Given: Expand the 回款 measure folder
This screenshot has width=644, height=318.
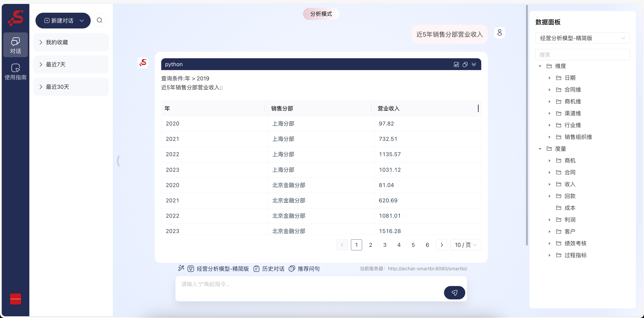Looking at the screenshot, I should tap(550, 196).
